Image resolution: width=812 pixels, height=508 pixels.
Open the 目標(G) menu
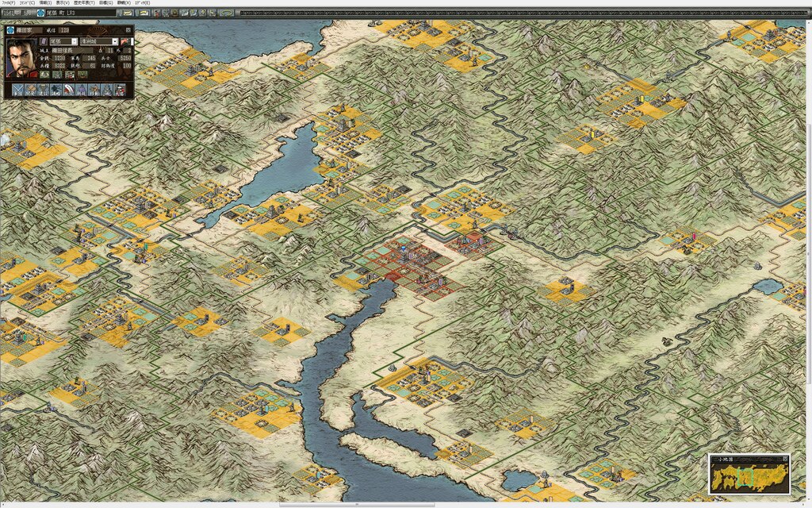point(106,2)
